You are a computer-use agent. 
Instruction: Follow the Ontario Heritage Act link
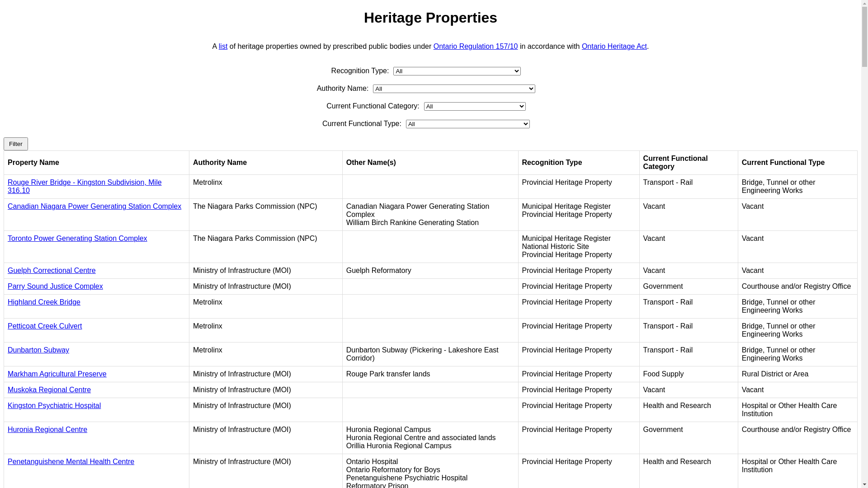[614, 47]
